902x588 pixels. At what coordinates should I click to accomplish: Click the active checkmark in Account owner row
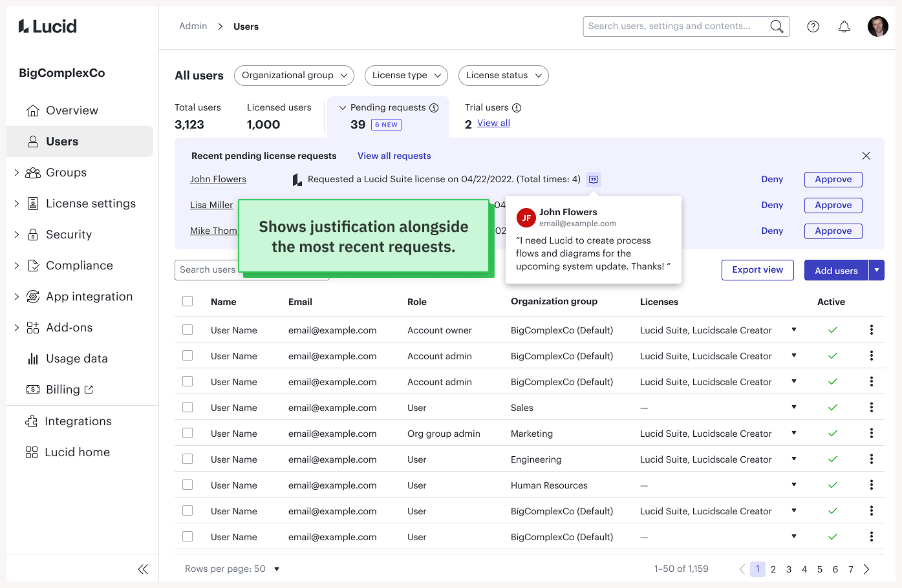click(x=833, y=330)
